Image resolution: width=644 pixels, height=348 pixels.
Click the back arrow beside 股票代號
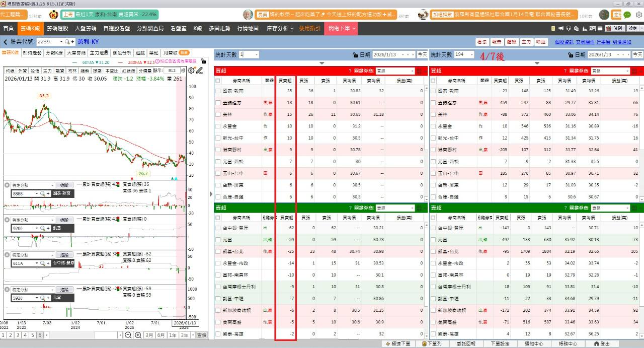pyautogui.click(x=6, y=42)
